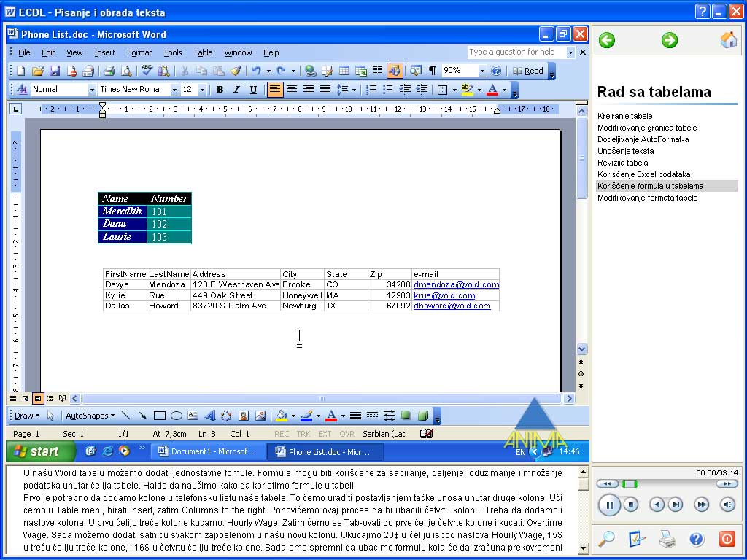Select the Text Box tool on Drawing toolbar
The image size is (747, 560).
[x=191, y=416]
